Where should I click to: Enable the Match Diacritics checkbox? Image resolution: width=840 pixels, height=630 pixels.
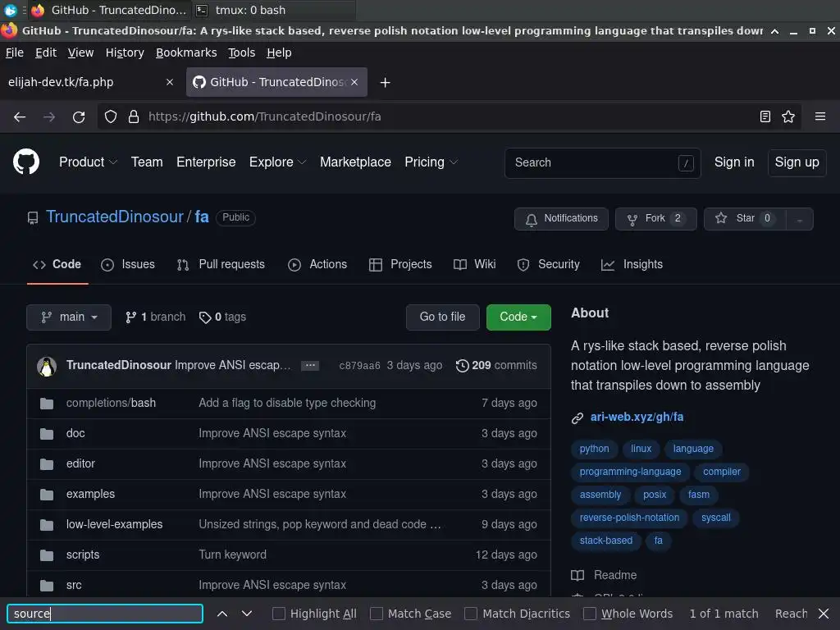471,614
